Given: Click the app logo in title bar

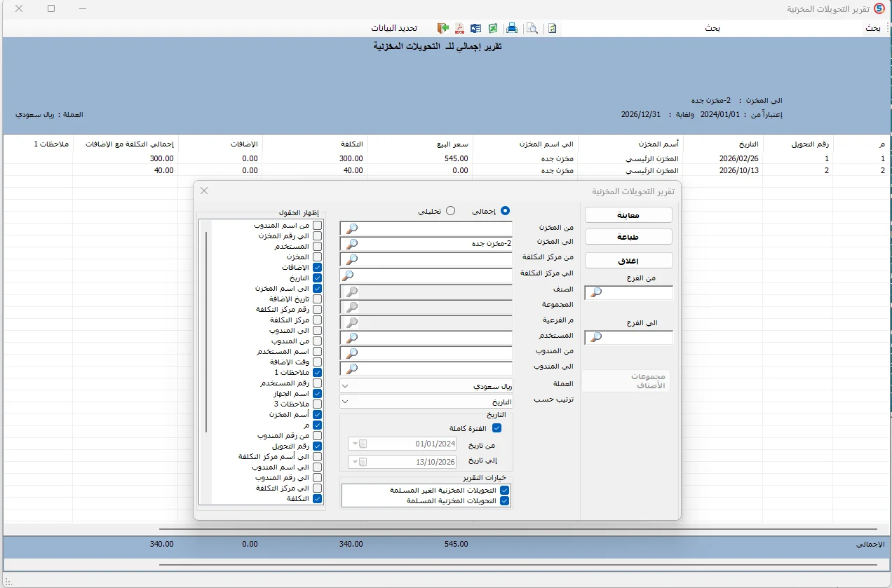Looking at the screenshot, I should click(879, 8).
